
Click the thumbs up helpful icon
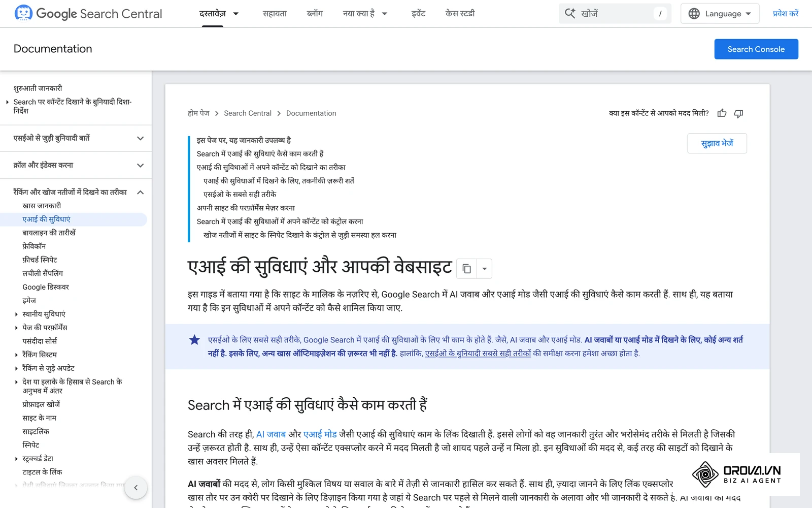tap(722, 113)
